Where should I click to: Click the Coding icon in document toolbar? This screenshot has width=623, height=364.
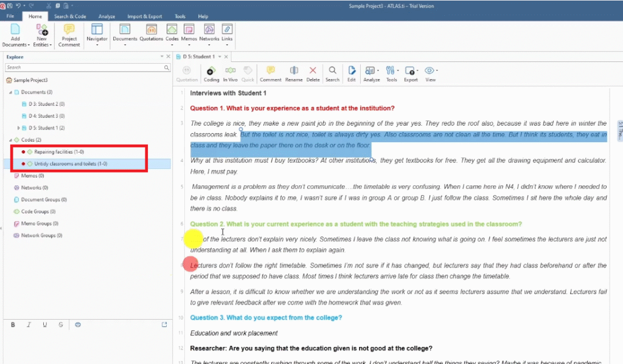[x=211, y=74]
